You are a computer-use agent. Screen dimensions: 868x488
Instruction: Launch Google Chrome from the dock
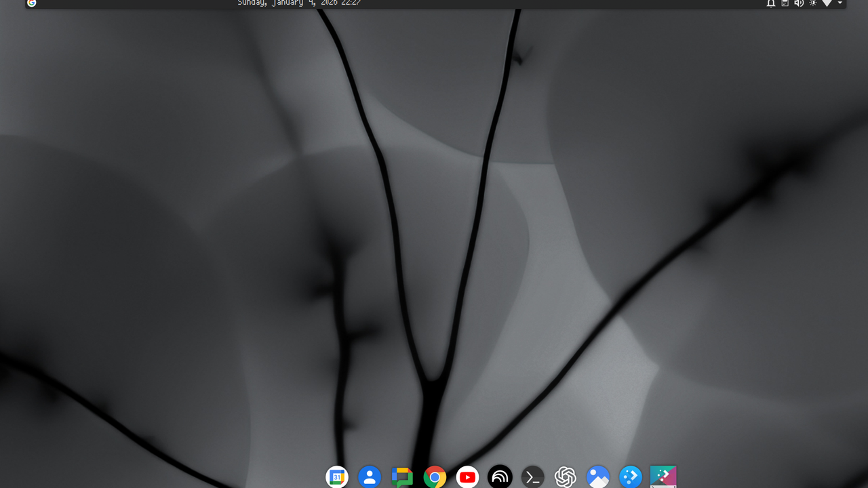click(x=435, y=476)
